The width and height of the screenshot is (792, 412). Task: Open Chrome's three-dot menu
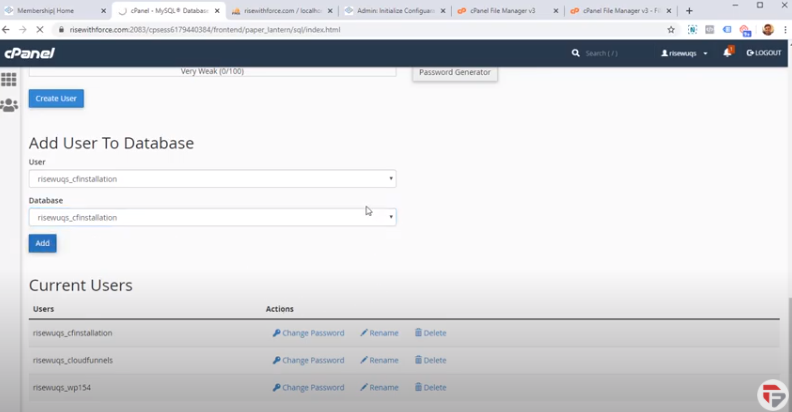click(x=783, y=30)
